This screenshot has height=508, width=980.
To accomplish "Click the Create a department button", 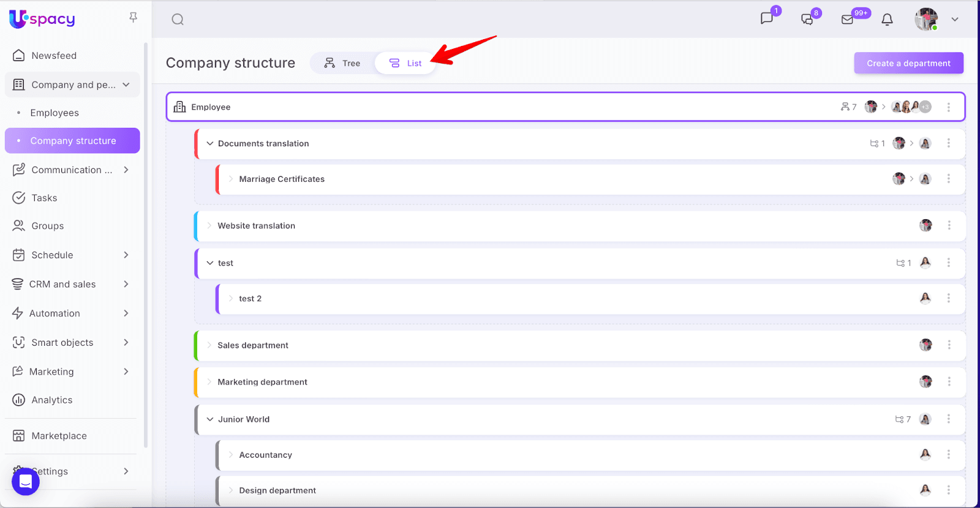I will [908, 63].
